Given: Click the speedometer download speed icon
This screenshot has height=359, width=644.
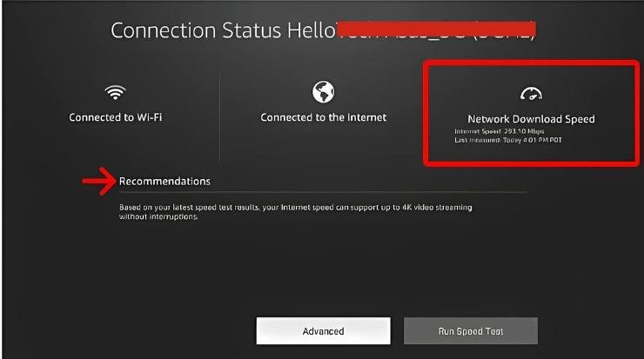Looking at the screenshot, I should point(531,94).
